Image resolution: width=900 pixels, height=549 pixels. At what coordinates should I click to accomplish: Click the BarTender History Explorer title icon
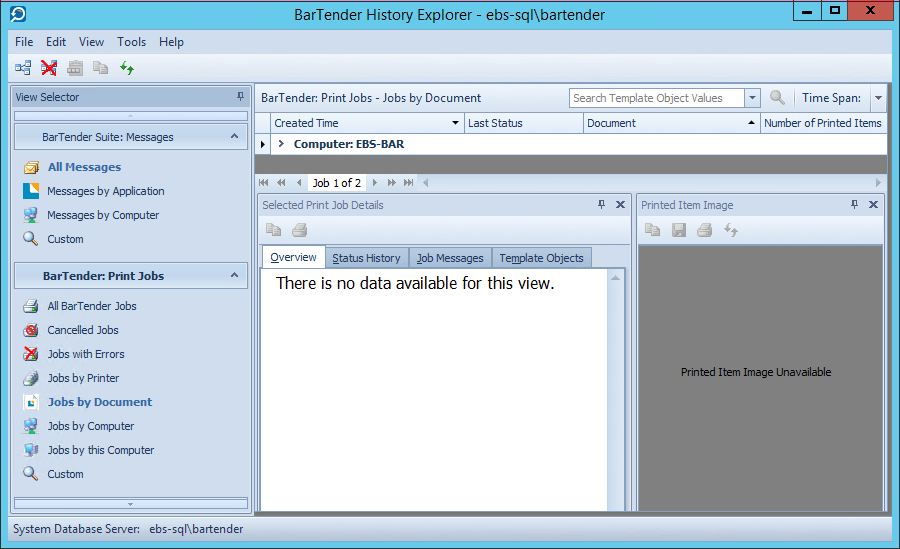(x=18, y=14)
